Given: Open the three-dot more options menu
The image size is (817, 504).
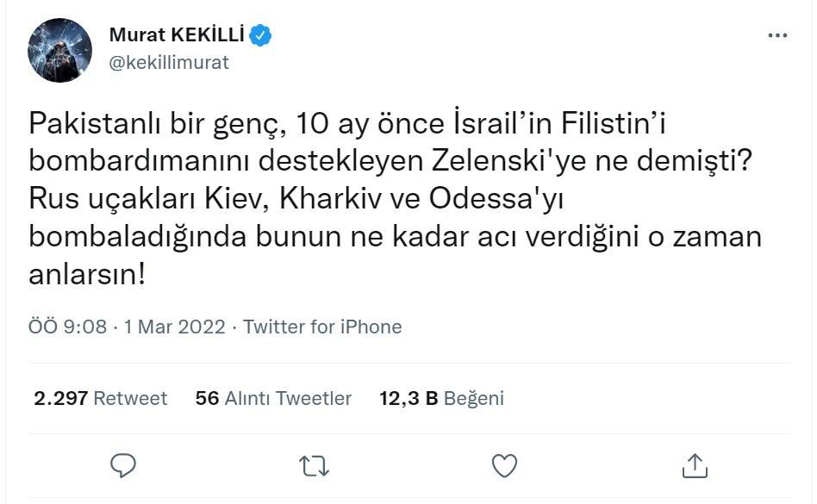Looking at the screenshot, I should (x=777, y=35).
